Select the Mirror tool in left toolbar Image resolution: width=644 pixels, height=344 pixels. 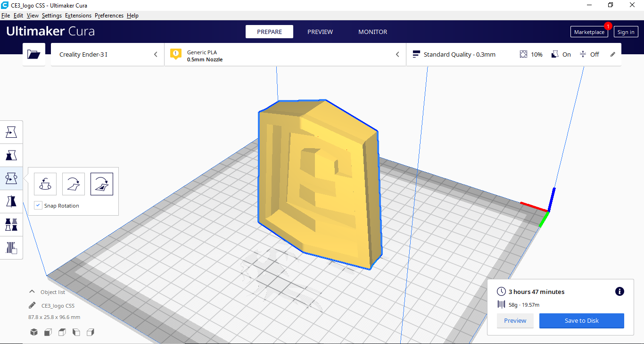[11, 201]
